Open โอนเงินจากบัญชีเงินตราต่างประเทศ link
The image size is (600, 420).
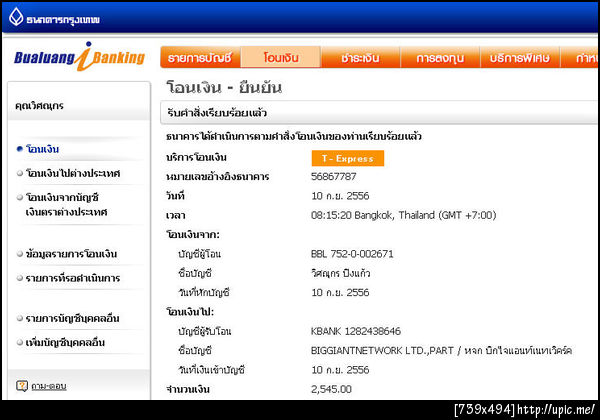pyautogui.click(x=66, y=204)
